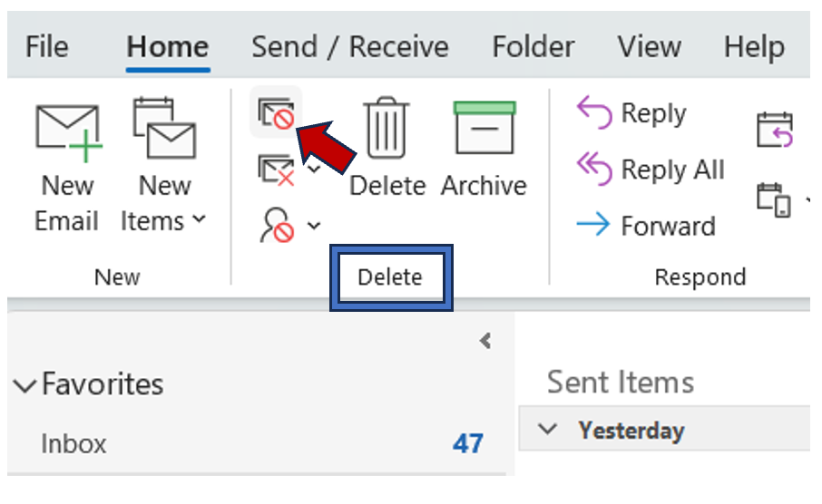Switch to the Send / Receive tab
This screenshot has height=504, width=822.
click(349, 47)
